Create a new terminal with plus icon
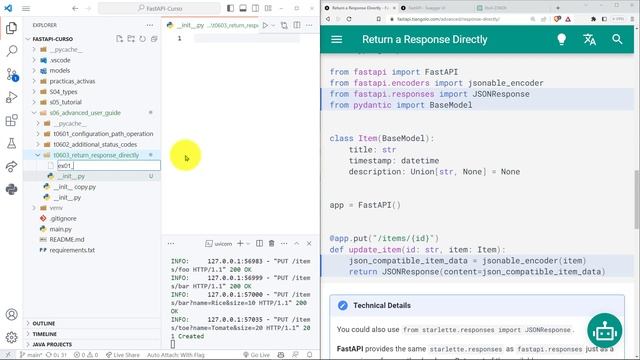 [240, 243]
